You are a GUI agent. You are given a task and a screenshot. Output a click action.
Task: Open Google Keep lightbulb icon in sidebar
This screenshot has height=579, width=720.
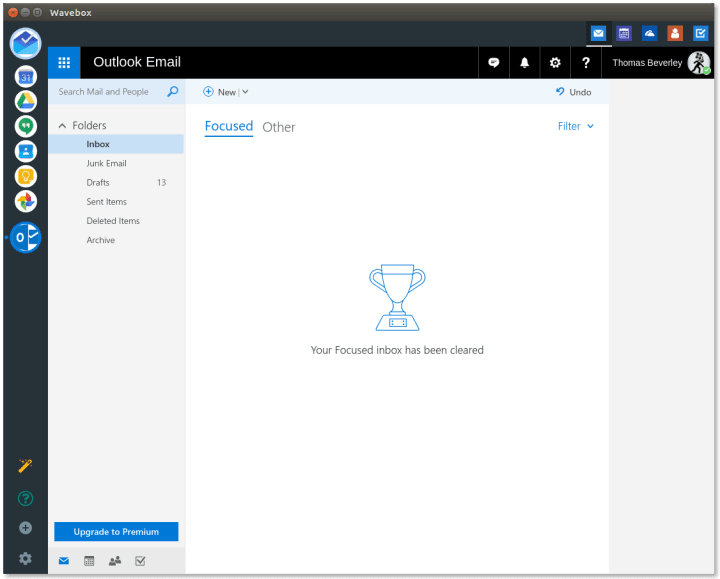[26, 176]
